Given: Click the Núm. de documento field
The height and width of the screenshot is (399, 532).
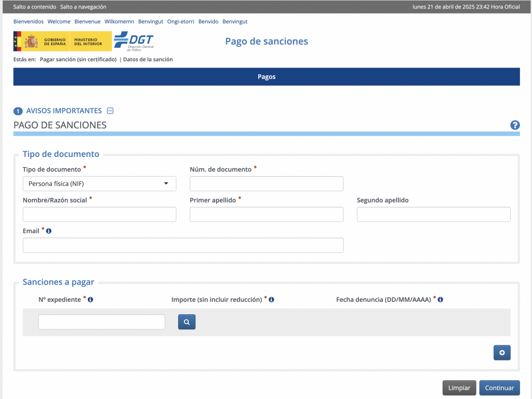Looking at the screenshot, I should pos(266,184).
